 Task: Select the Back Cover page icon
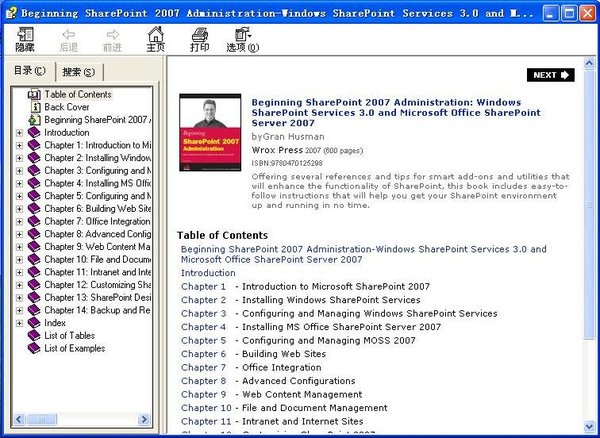point(34,107)
